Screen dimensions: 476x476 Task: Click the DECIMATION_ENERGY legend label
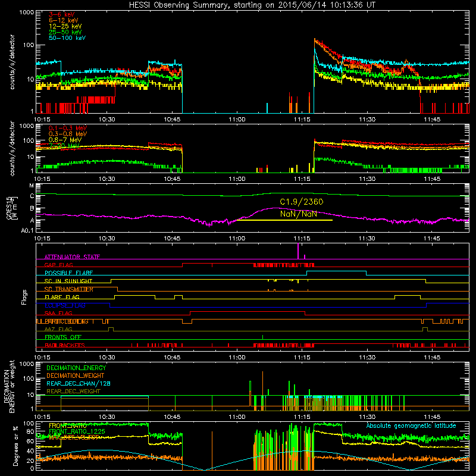click(76, 368)
